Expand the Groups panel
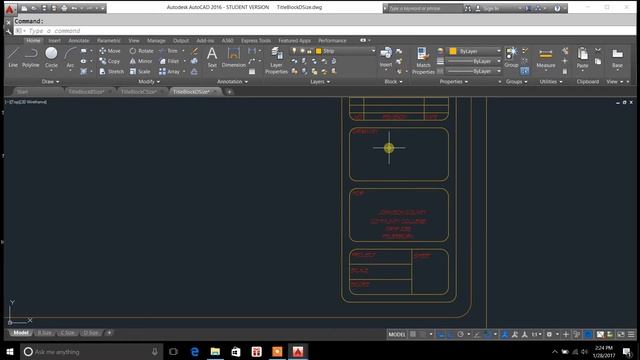This screenshot has width=640, height=360. tap(516, 82)
